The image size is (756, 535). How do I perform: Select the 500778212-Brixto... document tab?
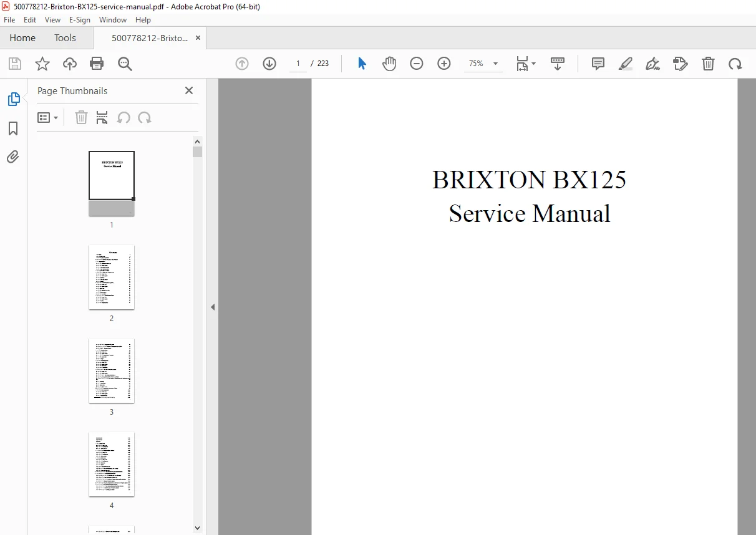click(150, 38)
